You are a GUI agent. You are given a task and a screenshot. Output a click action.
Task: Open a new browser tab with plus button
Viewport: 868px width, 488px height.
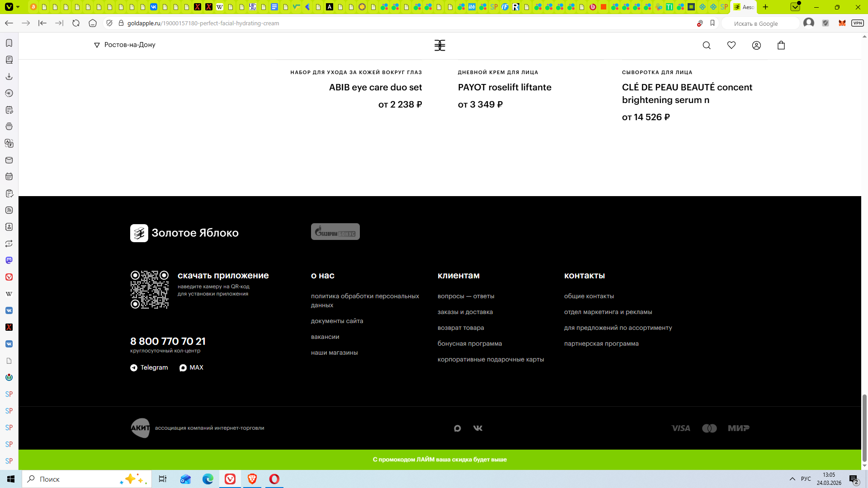[x=765, y=7]
